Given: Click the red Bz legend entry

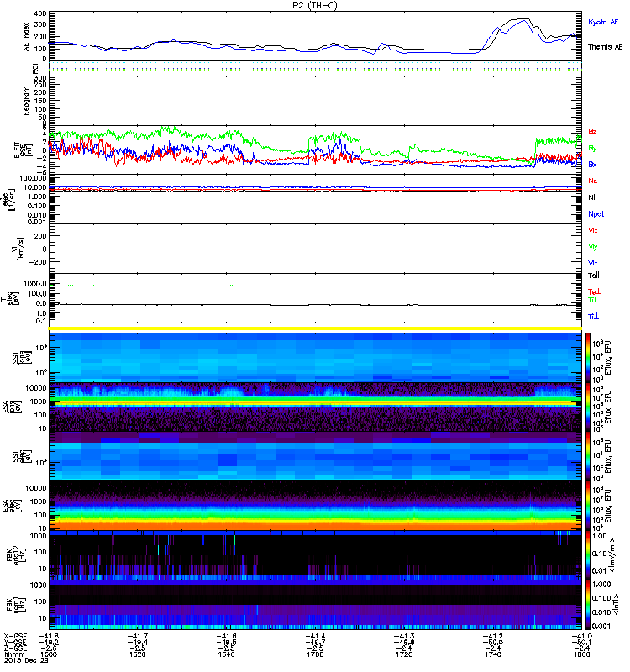Looking at the screenshot, I should click(592, 131).
